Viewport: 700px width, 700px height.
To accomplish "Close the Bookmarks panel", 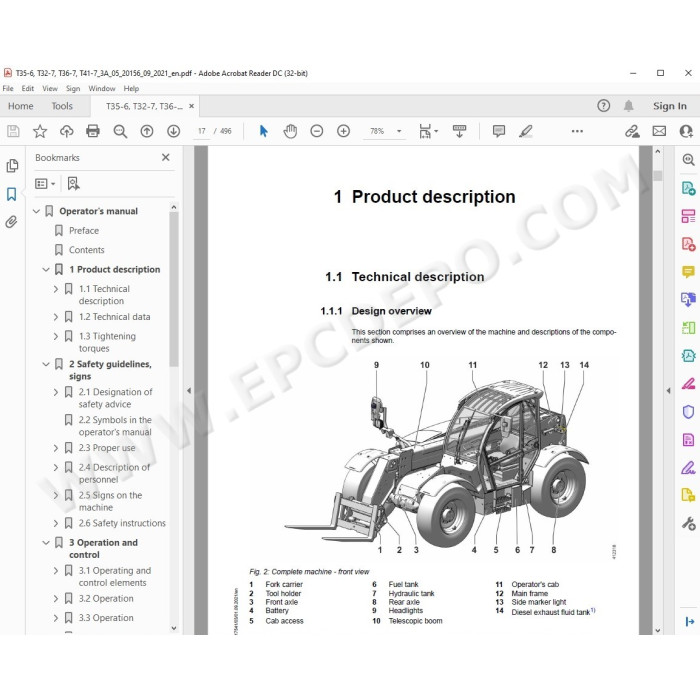I will (x=166, y=157).
